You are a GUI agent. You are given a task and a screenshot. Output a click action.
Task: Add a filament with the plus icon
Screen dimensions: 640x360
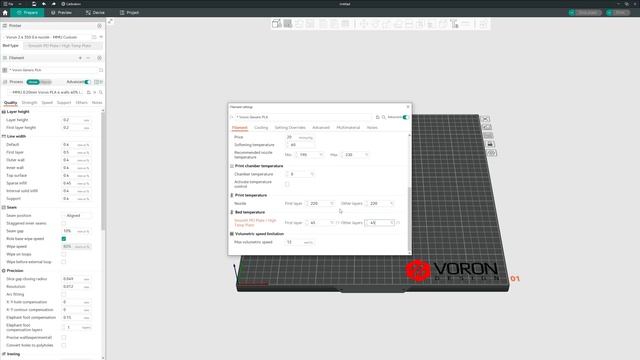(80, 58)
